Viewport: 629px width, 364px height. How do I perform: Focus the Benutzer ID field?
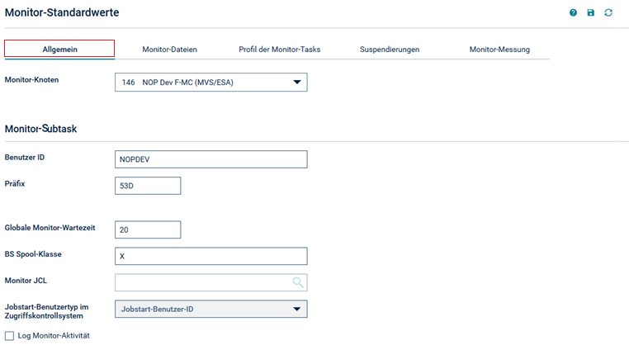(211, 159)
